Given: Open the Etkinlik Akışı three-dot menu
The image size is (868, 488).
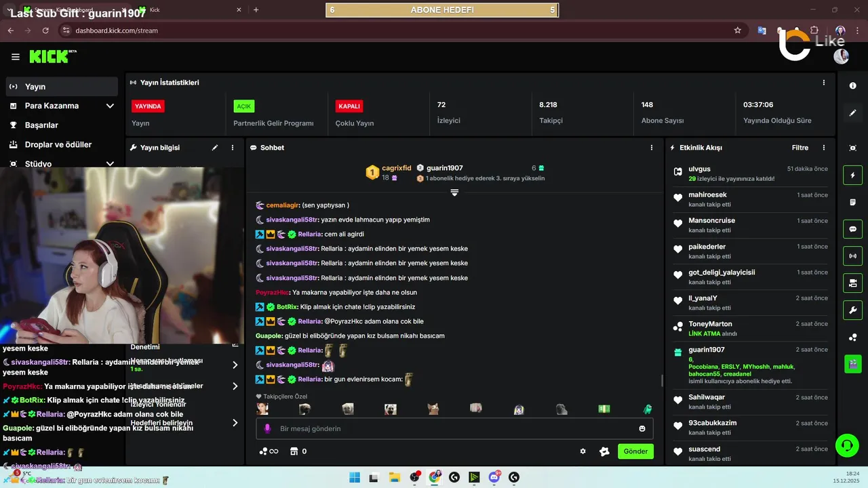Looking at the screenshot, I should point(824,148).
